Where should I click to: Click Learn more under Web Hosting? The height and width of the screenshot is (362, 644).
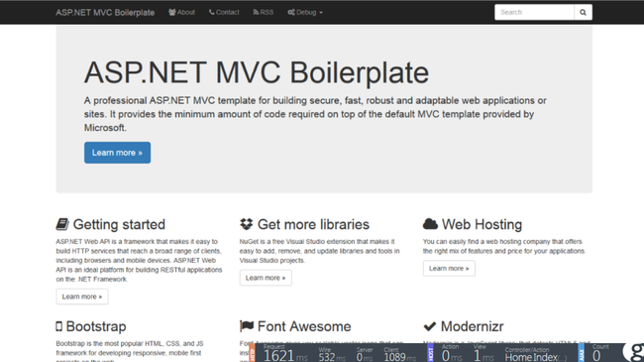pos(449,268)
